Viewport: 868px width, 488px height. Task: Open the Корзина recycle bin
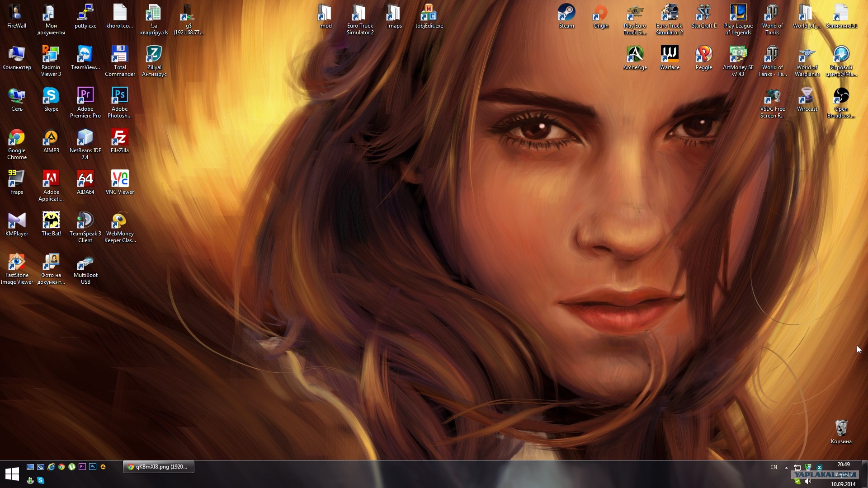pos(841,432)
